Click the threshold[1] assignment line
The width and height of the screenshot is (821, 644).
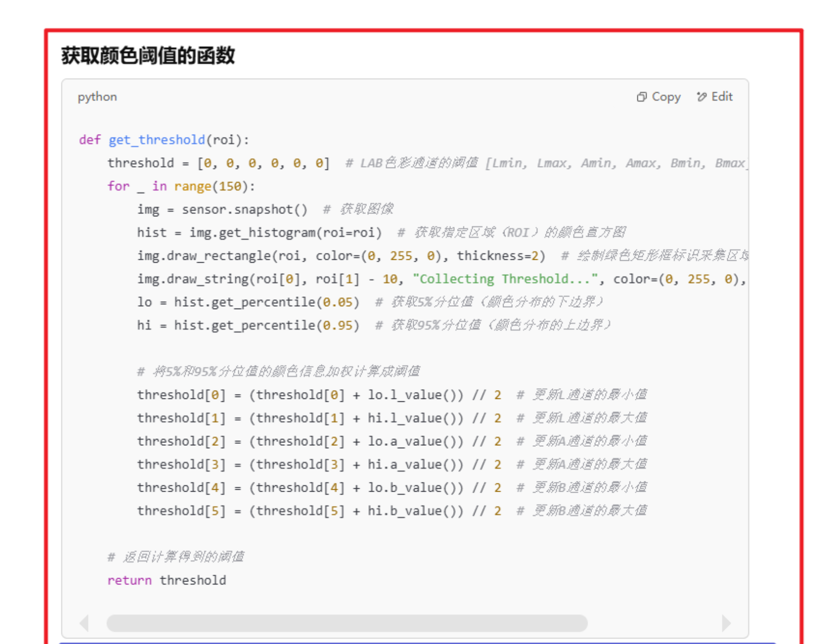[392, 418]
